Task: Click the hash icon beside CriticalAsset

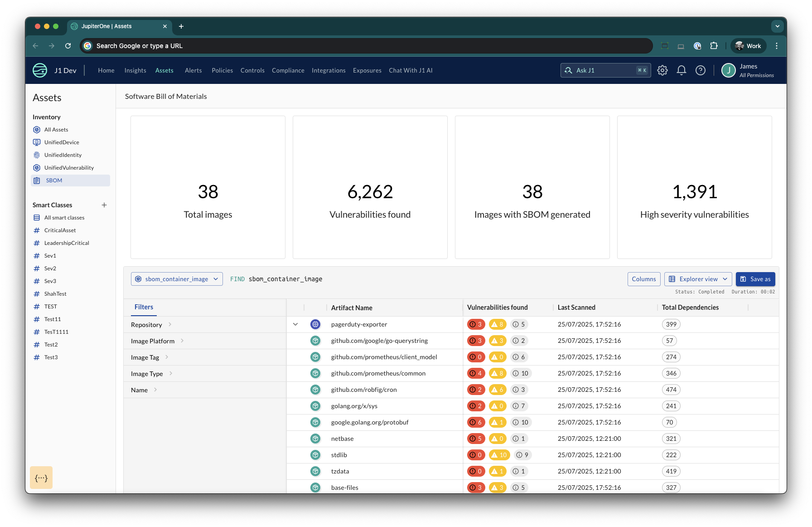Action: [x=37, y=230]
